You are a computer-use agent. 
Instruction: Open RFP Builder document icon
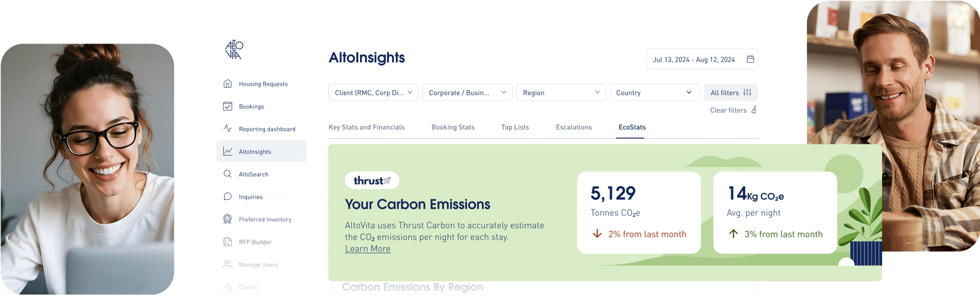(227, 242)
